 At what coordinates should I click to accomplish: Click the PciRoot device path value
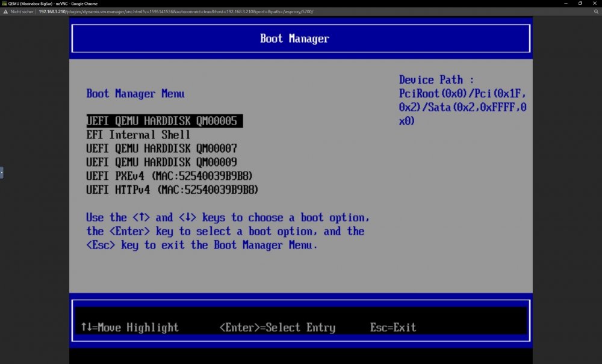coord(462,107)
